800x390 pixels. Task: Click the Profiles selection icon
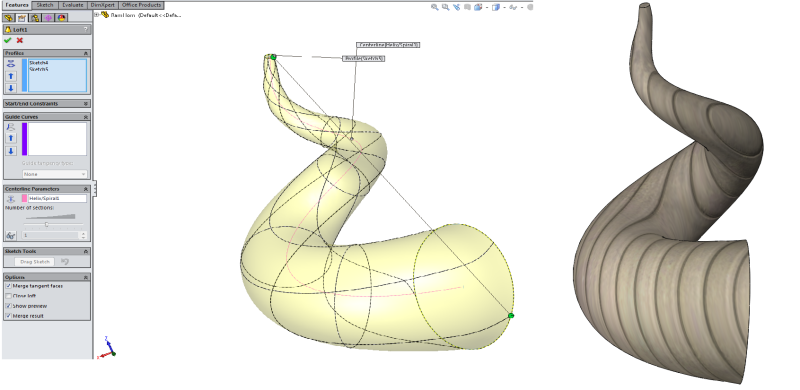11,64
